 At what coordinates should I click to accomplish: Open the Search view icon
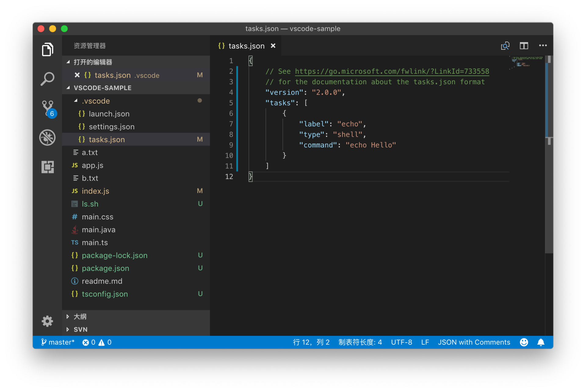pos(47,79)
